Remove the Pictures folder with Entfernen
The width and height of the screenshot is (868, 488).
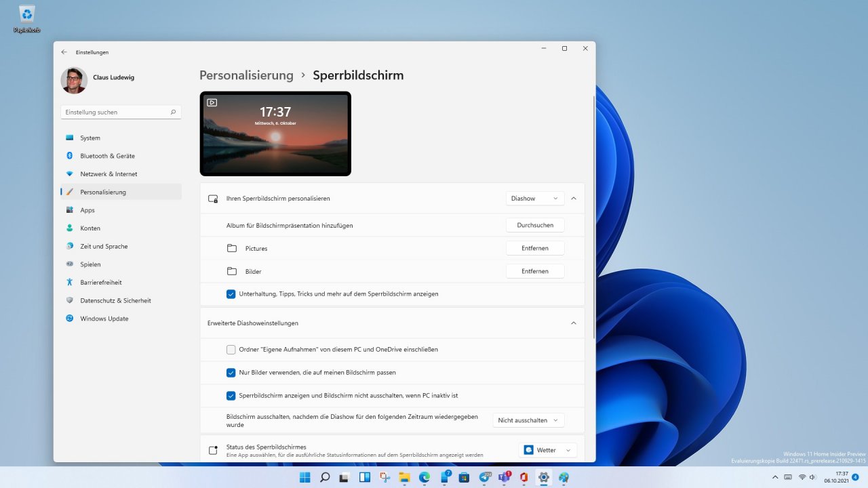click(535, 248)
